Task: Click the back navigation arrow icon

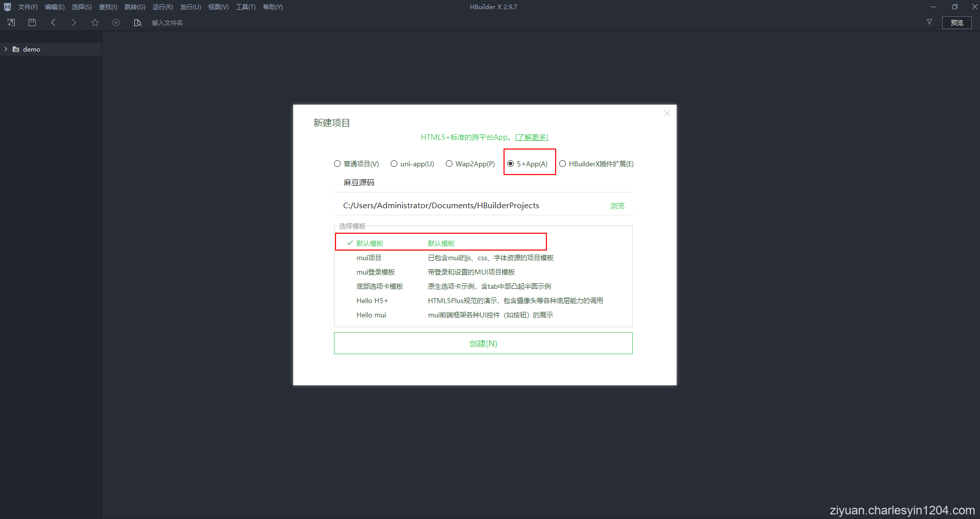Action: (x=53, y=22)
